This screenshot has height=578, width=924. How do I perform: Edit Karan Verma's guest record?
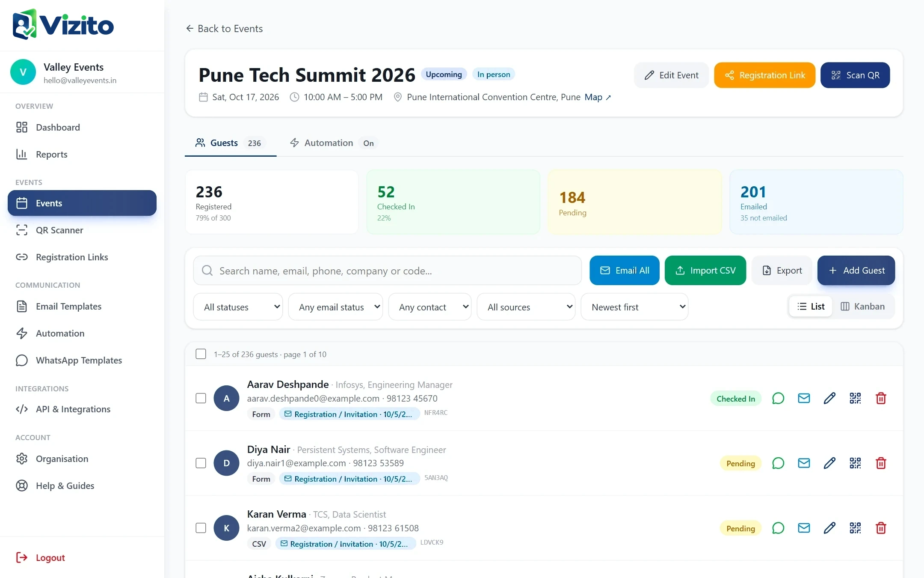829,528
